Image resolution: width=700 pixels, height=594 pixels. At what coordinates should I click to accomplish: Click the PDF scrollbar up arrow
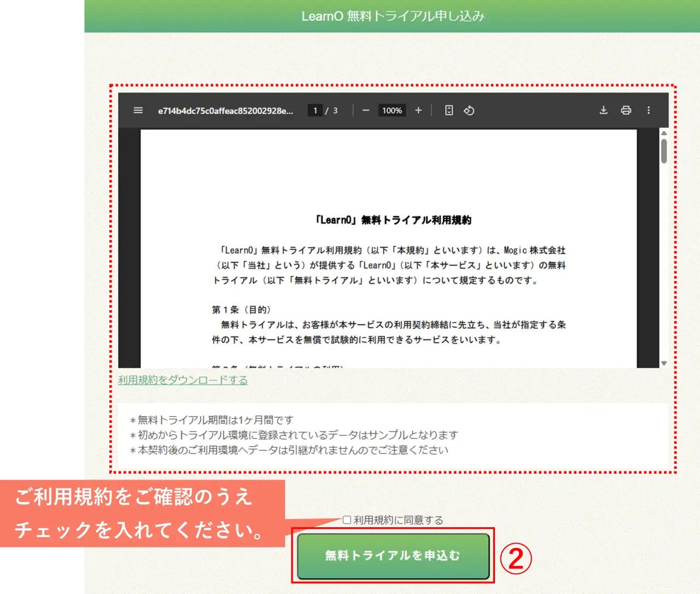[664, 133]
